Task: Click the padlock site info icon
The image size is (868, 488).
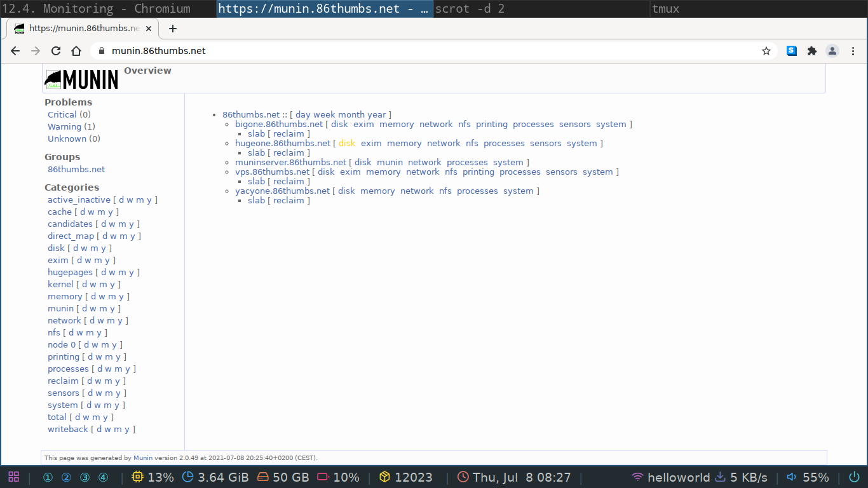Action: (x=100, y=51)
